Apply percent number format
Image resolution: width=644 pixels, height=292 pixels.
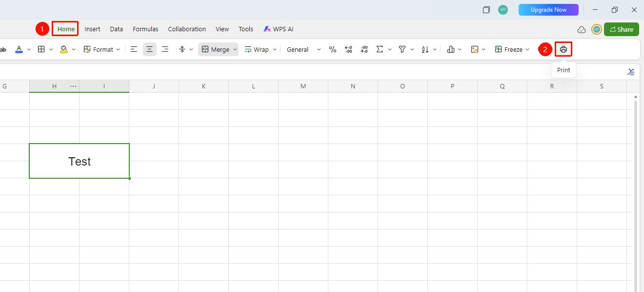333,49
